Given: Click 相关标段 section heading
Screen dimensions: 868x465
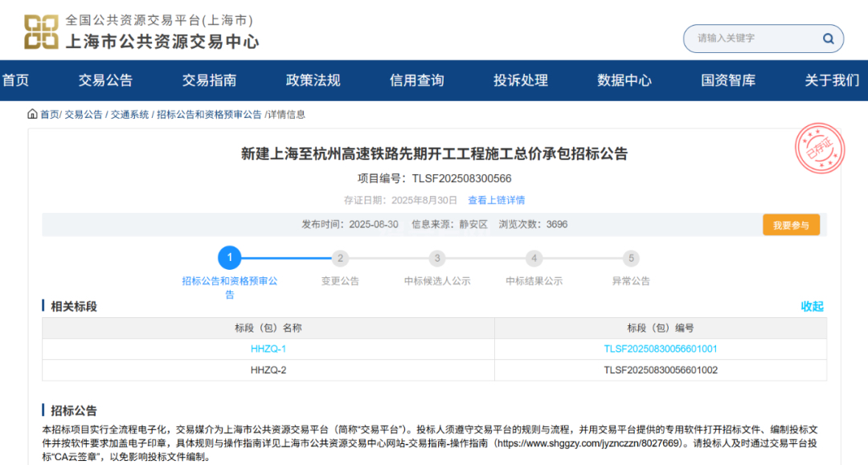Looking at the screenshot, I should pyautogui.click(x=74, y=306).
